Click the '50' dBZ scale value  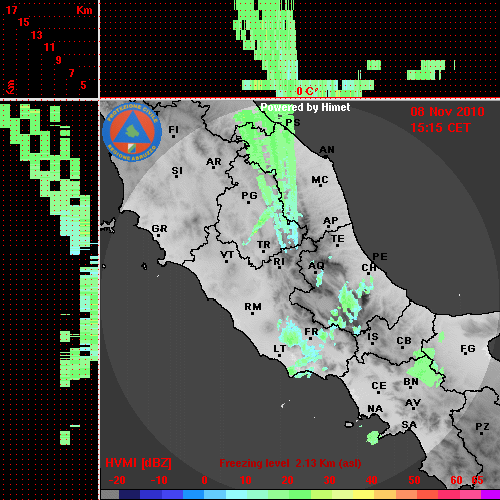[414, 480]
